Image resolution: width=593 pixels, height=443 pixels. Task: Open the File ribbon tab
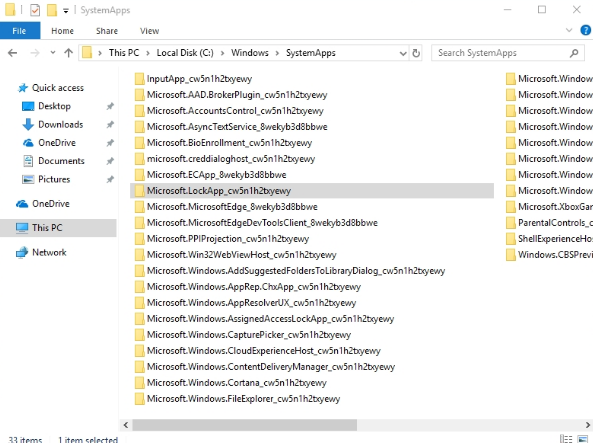[20, 31]
